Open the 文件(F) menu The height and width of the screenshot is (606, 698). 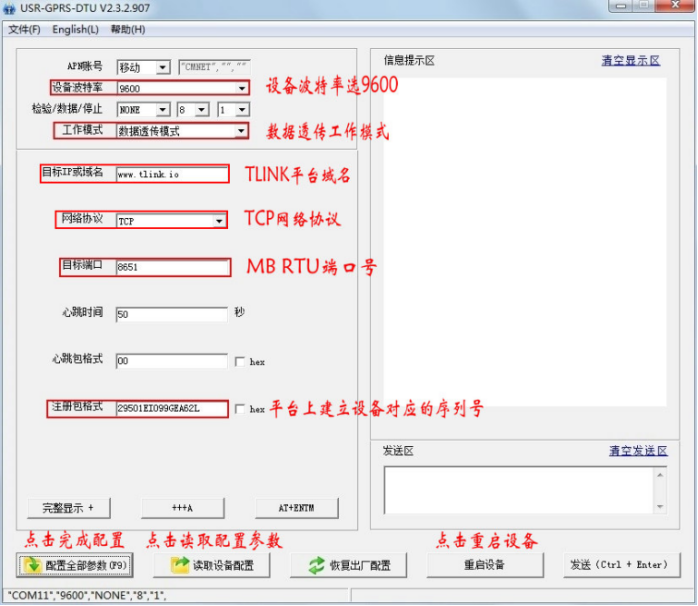click(24, 29)
